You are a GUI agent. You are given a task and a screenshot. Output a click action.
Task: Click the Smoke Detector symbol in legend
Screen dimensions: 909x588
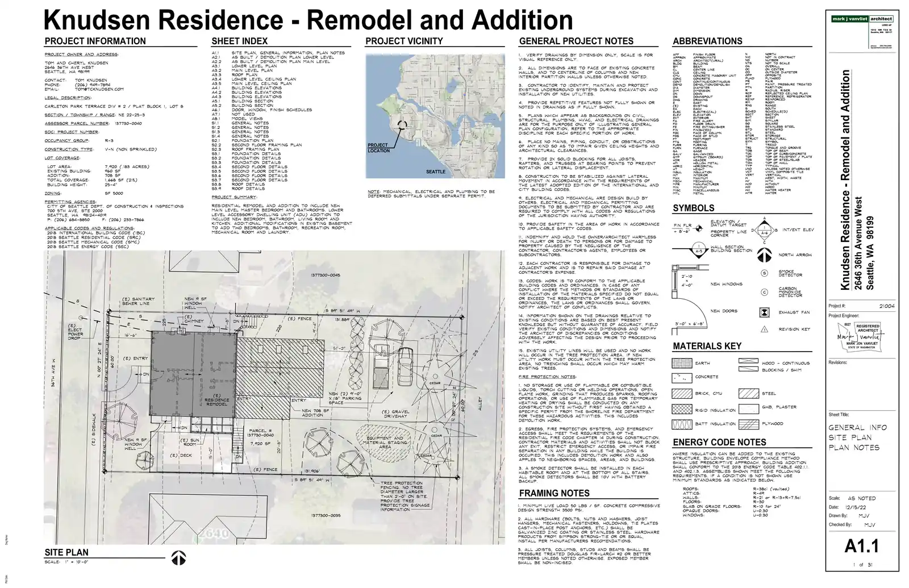tap(765, 273)
